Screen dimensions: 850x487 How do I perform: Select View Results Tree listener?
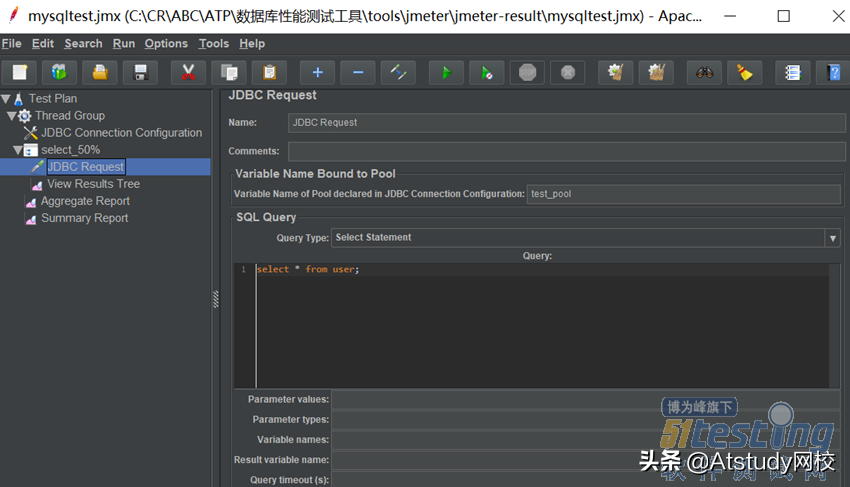(x=93, y=184)
